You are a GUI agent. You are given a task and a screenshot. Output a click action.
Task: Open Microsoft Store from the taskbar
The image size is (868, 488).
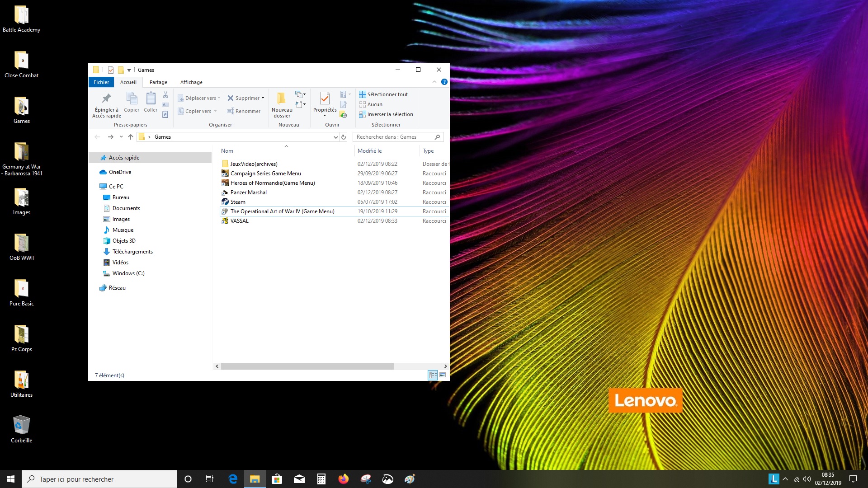tap(277, 479)
